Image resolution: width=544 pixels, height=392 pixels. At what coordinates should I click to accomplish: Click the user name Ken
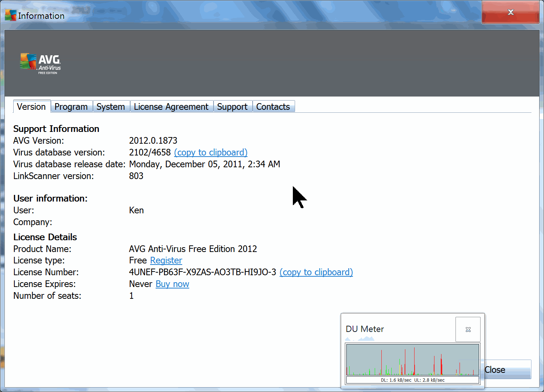[136, 210]
